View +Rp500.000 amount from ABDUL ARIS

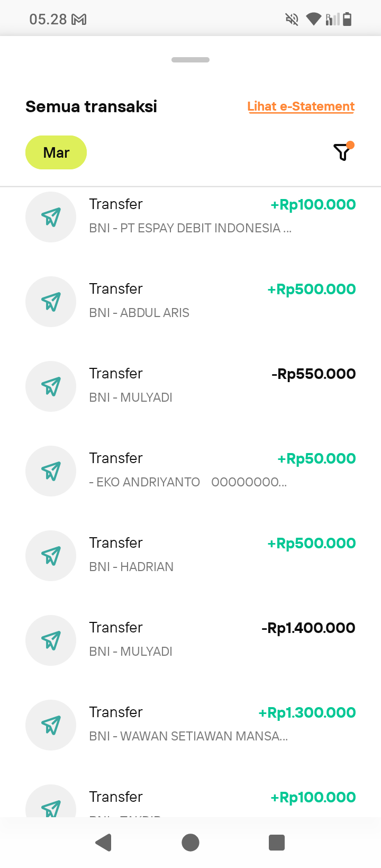pyautogui.click(x=312, y=289)
